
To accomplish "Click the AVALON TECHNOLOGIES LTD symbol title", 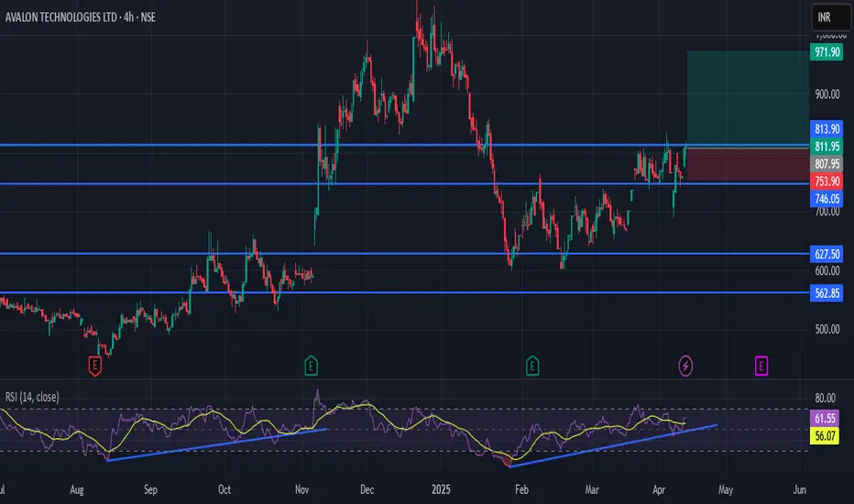I will point(61,17).
